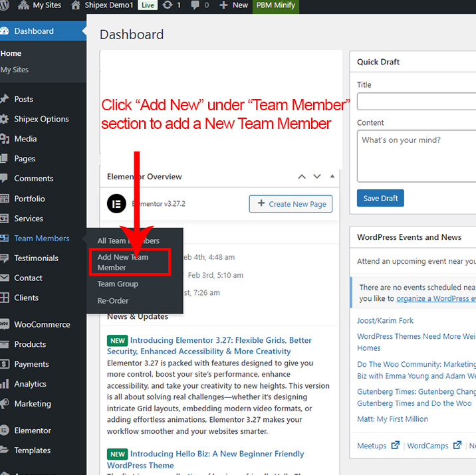The height and width of the screenshot is (475, 476).
Task: Open Team Group submenu item
Action: (118, 284)
